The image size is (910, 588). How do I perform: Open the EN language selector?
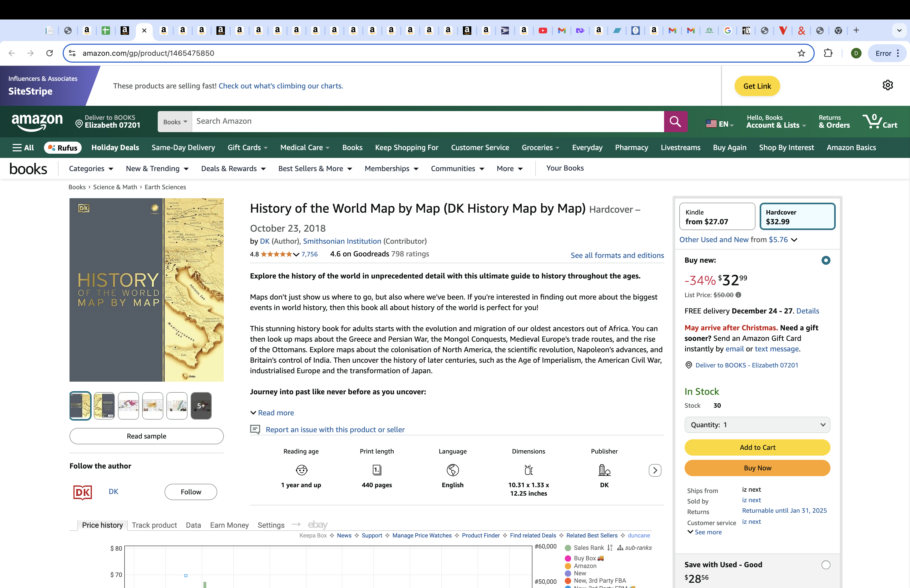tap(719, 124)
